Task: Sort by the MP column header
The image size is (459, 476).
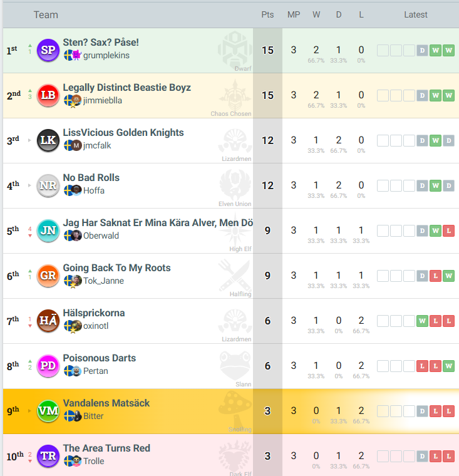Action: (293, 14)
